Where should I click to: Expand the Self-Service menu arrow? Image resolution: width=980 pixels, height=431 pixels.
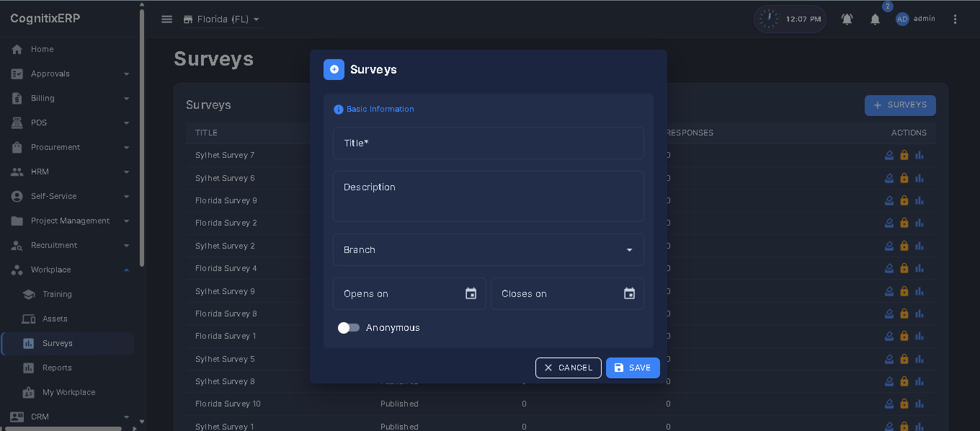click(x=127, y=196)
